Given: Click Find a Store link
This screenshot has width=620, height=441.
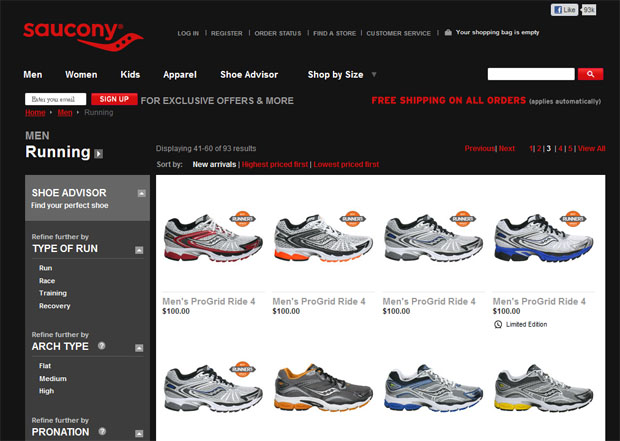Looking at the screenshot, I should [x=335, y=33].
